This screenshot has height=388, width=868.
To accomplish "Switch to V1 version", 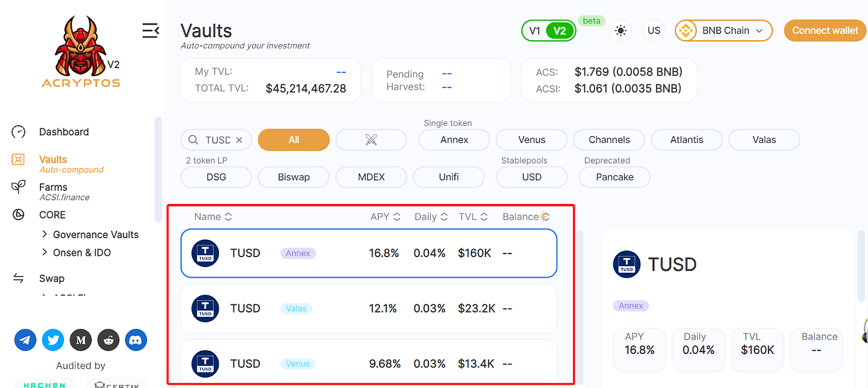I will tap(534, 30).
